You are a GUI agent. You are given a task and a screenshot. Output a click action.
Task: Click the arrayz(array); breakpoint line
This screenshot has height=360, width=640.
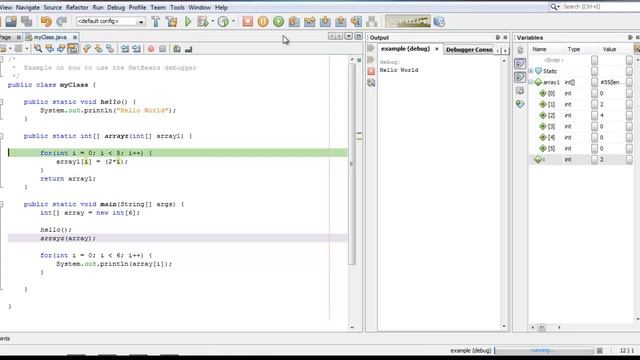(x=178, y=238)
